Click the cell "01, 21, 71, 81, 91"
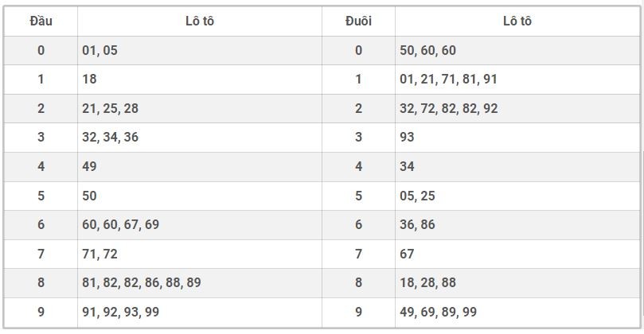 (448, 80)
